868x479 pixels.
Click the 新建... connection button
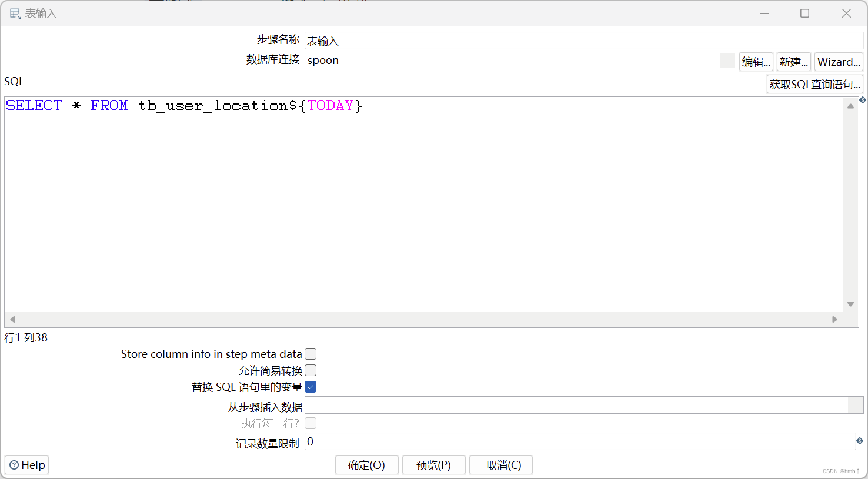(794, 62)
